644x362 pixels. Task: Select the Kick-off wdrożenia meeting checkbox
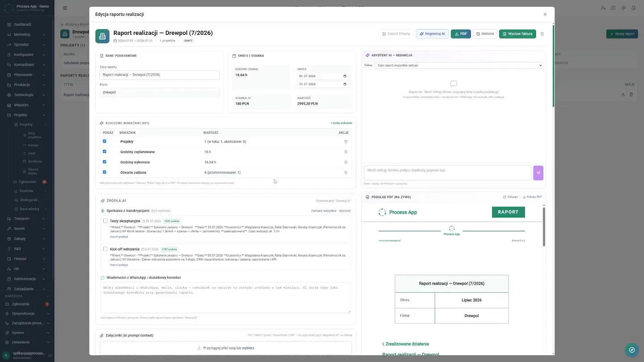point(105,249)
